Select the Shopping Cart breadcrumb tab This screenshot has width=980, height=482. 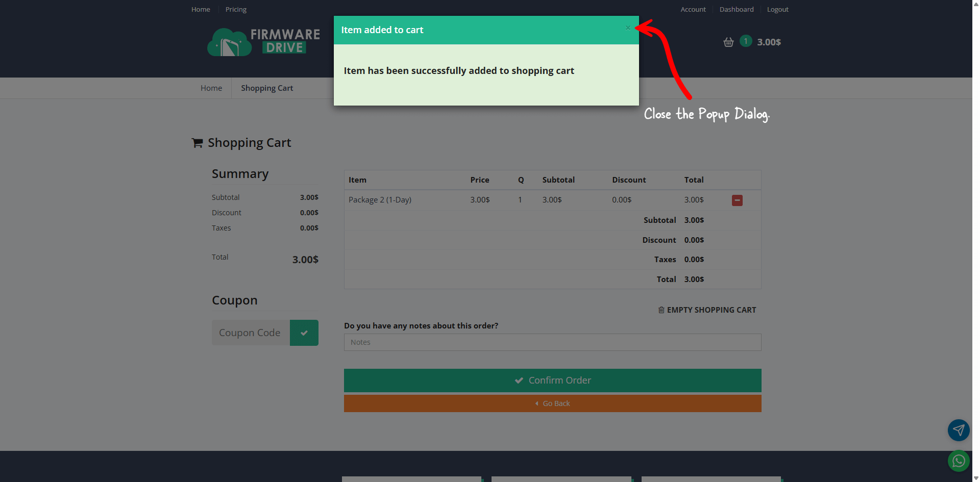click(267, 88)
